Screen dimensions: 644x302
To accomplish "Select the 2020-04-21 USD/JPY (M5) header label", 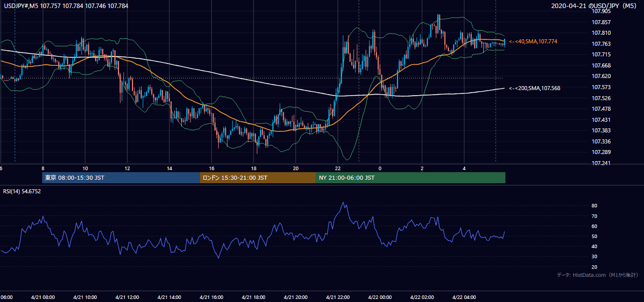I will click(x=594, y=6).
